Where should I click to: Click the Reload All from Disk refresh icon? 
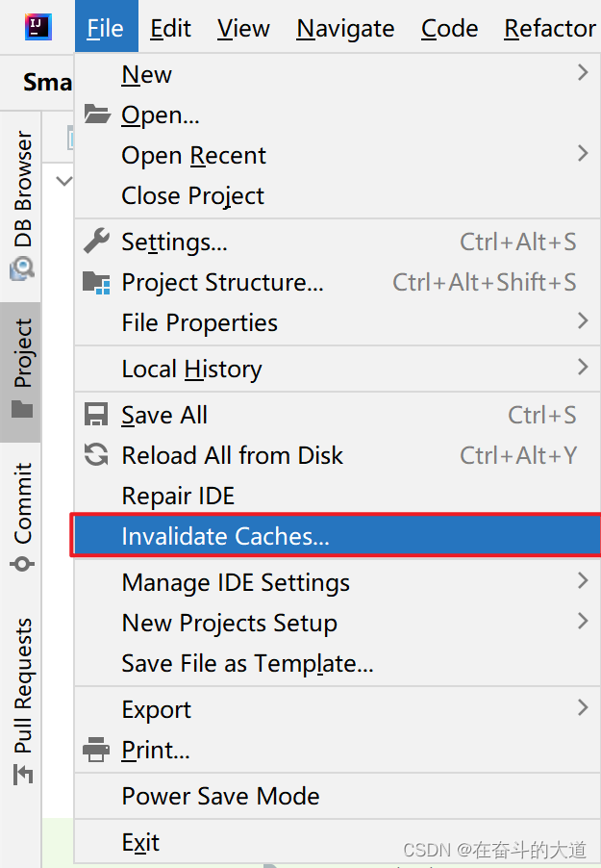[96, 454]
